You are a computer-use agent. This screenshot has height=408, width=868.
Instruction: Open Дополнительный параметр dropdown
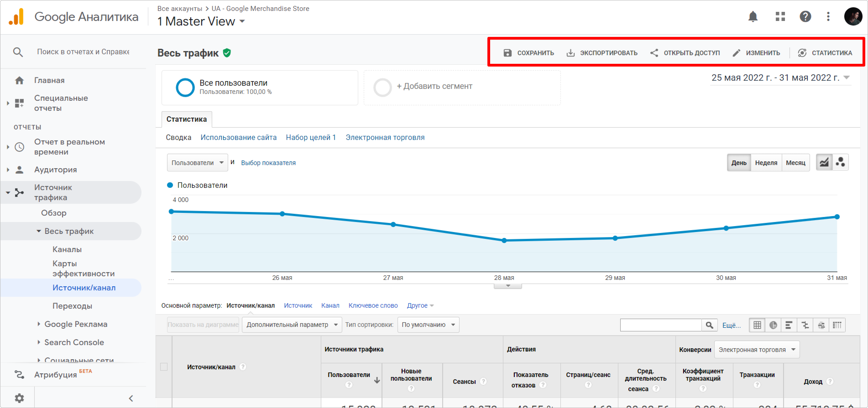tap(291, 325)
